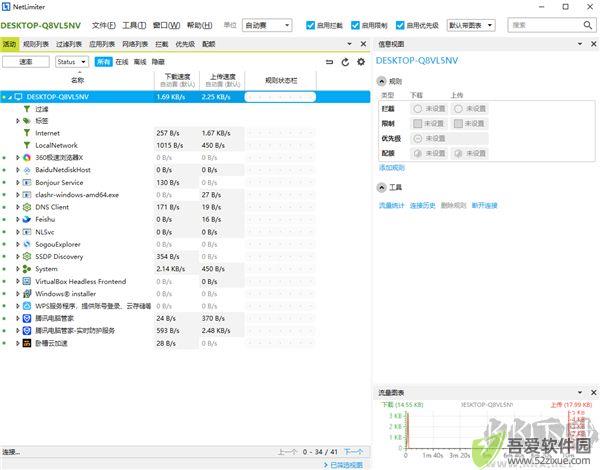Click the download speed column header
Viewport: 600px width, 470px height.
tap(177, 80)
